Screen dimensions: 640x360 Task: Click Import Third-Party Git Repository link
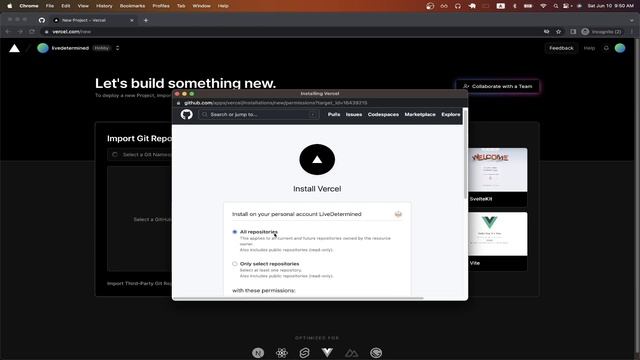pyautogui.click(x=139, y=283)
